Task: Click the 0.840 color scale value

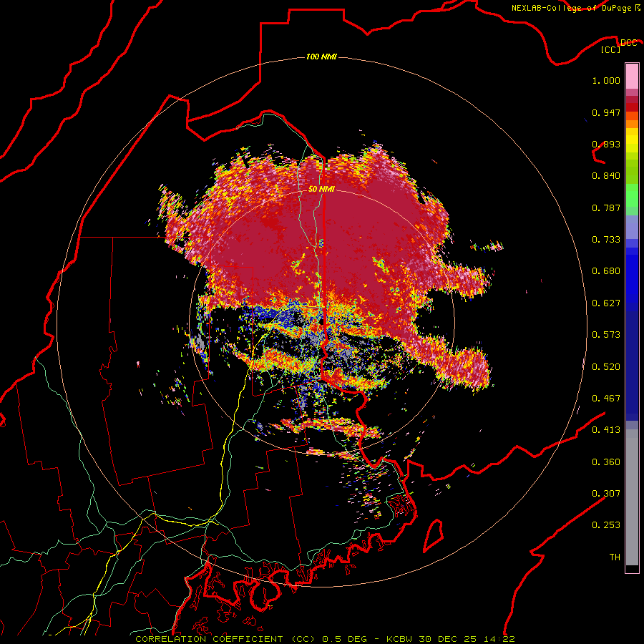Action: (x=606, y=176)
